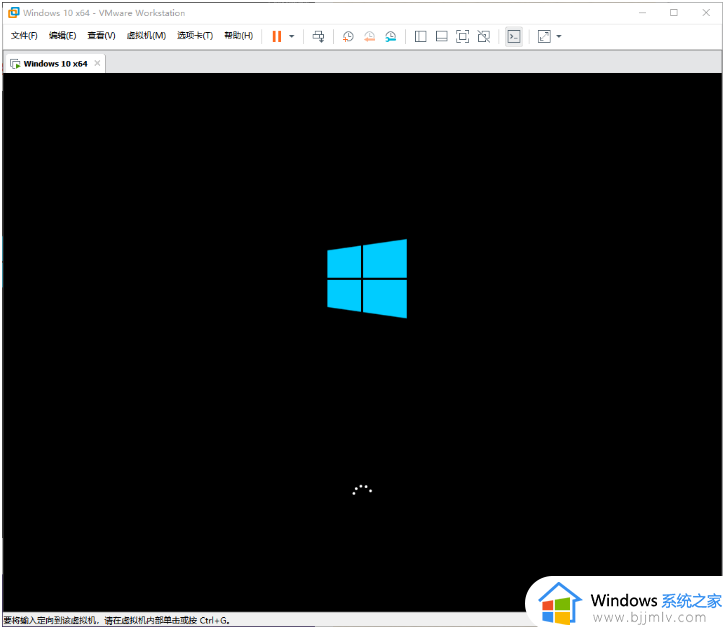Maximize the VMware Workstation window
The width and height of the screenshot is (727, 631).
pos(674,13)
